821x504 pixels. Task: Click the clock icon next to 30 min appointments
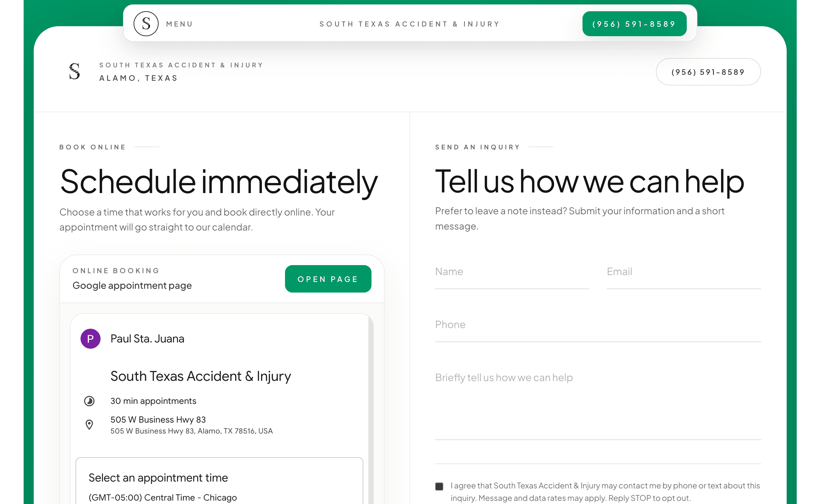[89, 401]
